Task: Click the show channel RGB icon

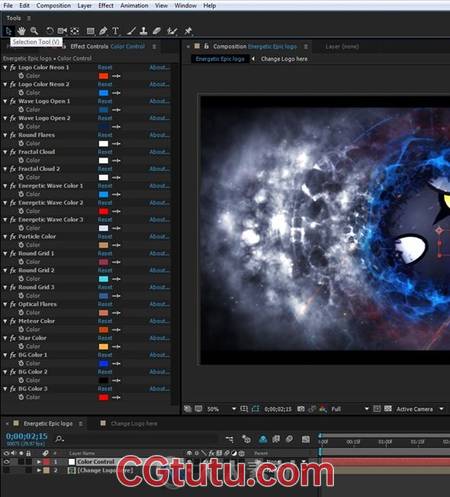Action: [x=323, y=409]
